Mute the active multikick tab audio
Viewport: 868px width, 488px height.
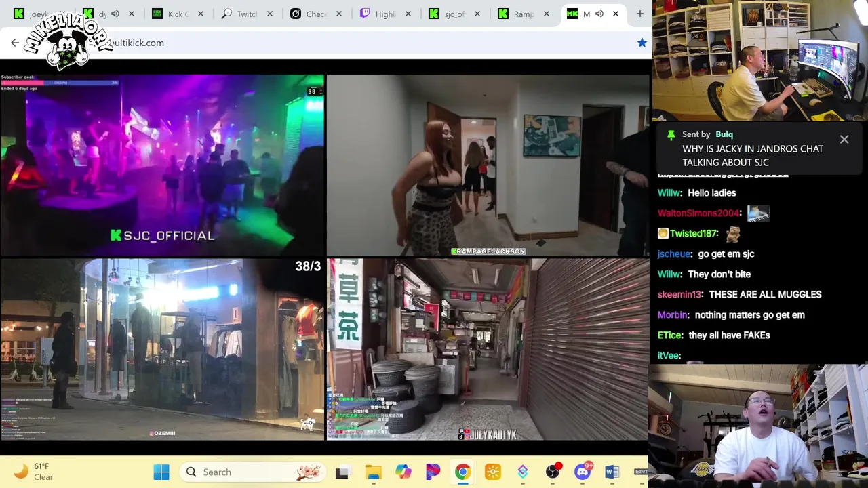point(599,14)
